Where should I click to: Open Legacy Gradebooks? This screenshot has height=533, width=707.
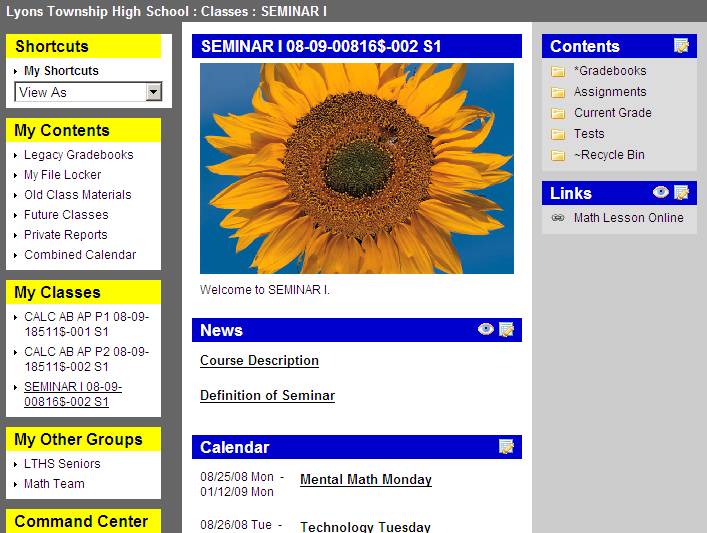(x=78, y=155)
